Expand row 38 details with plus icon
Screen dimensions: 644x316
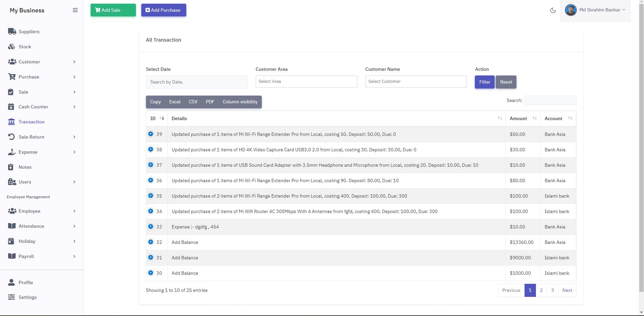pos(151,149)
